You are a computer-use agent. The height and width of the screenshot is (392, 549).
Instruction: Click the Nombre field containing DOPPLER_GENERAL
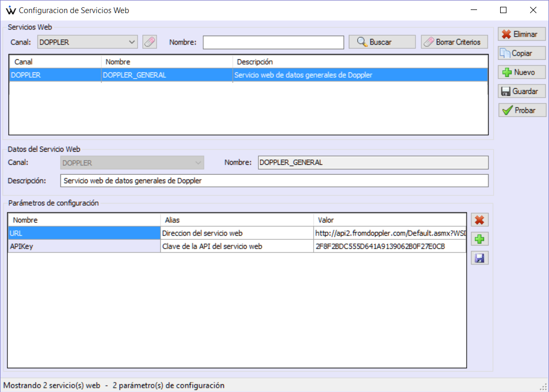pyautogui.click(x=373, y=163)
